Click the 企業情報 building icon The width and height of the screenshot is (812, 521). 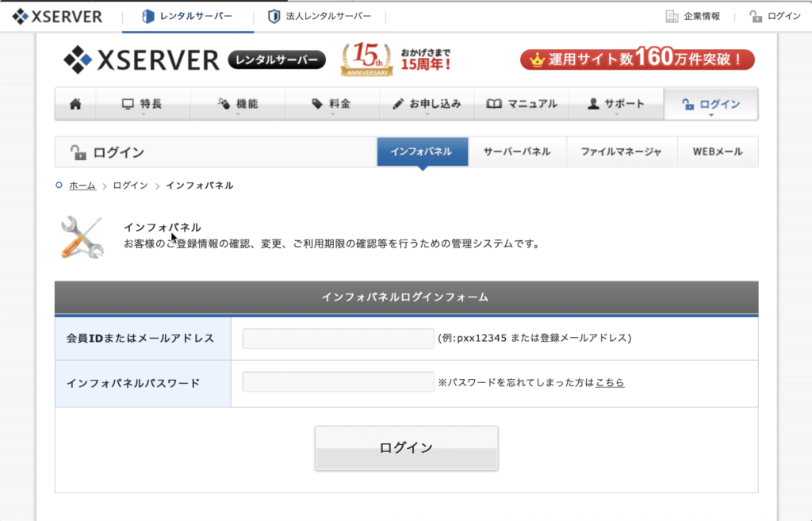pos(672,17)
